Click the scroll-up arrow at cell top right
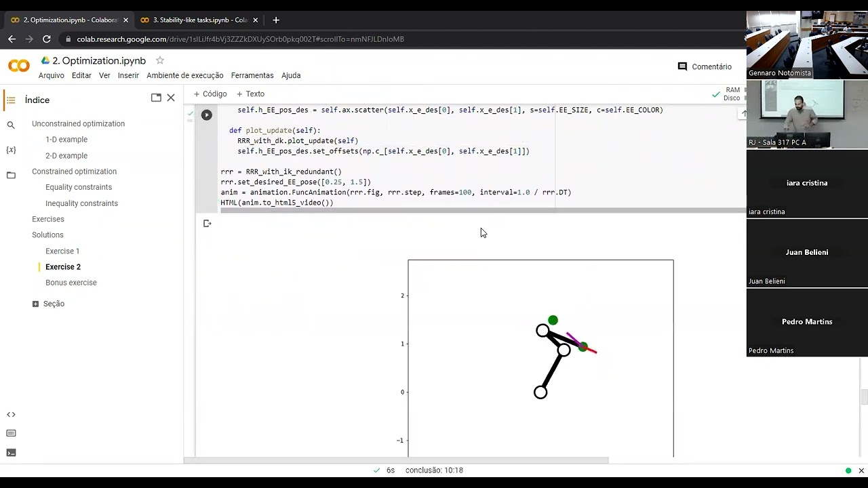 click(x=743, y=114)
